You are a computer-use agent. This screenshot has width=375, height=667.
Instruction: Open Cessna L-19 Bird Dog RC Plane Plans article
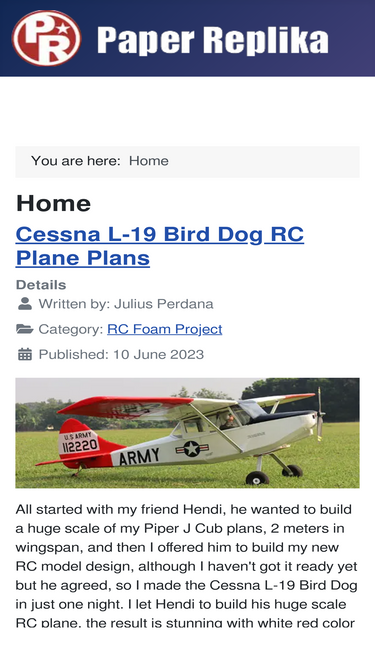click(159, 246)
